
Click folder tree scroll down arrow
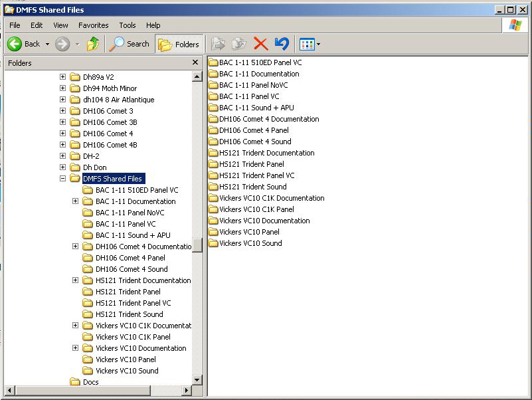pos(197,379)
